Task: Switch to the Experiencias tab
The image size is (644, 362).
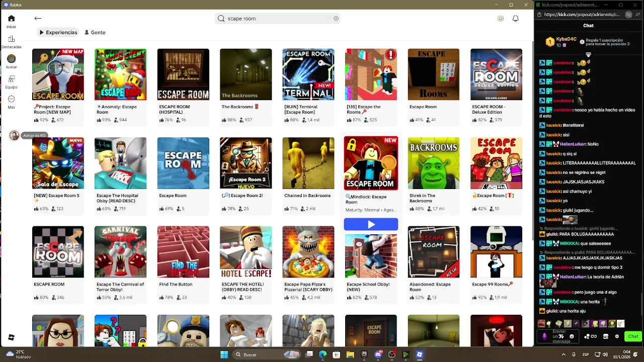Action: coord(58,32)
